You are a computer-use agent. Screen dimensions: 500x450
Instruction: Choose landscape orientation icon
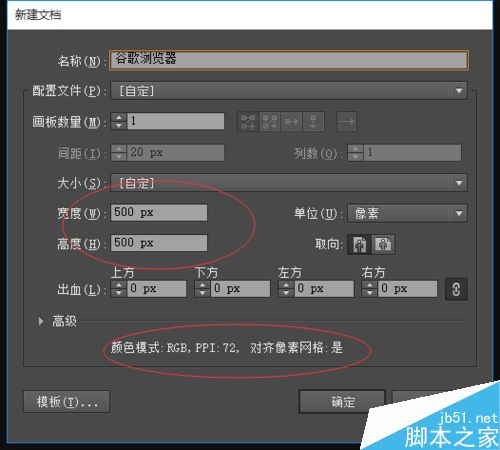click(383, 245)
